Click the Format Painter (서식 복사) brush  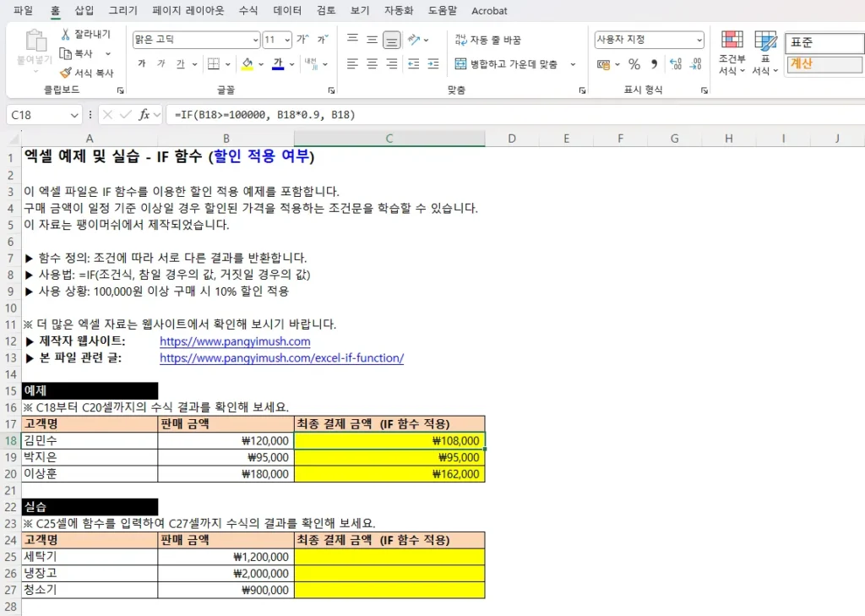click(87, 73)
